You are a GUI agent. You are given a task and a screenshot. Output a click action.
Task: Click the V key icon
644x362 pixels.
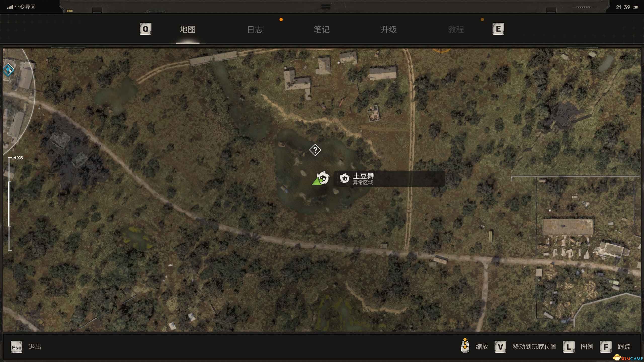point(500,347)
